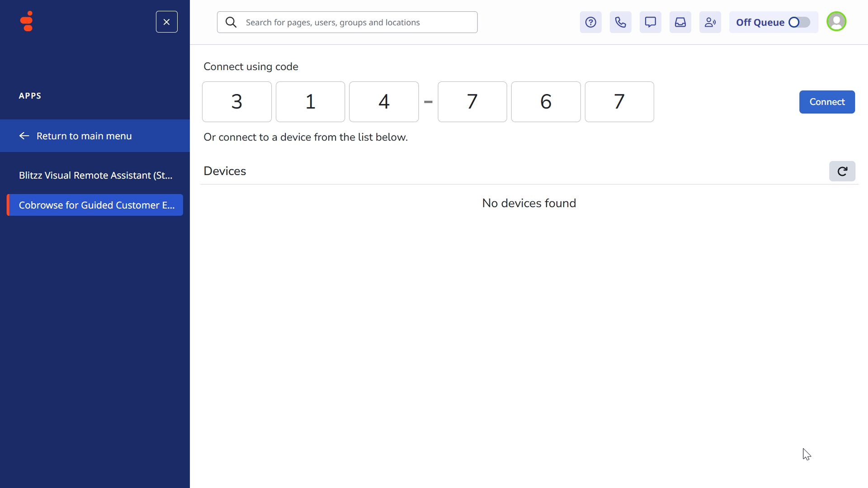
Task: Click the Genesys logo icon
Action: coord(27,21)
